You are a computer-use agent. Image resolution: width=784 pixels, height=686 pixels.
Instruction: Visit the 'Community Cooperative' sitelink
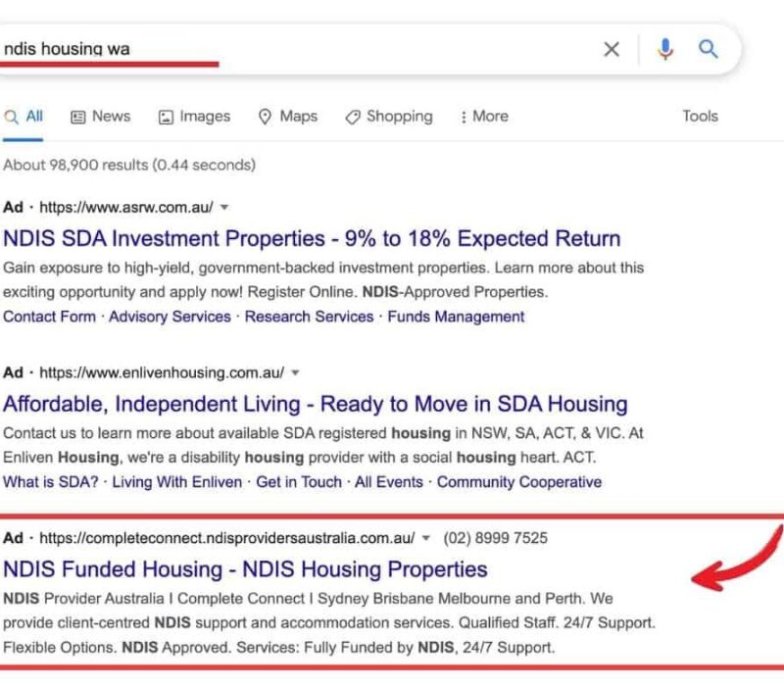tap(519, 482)
